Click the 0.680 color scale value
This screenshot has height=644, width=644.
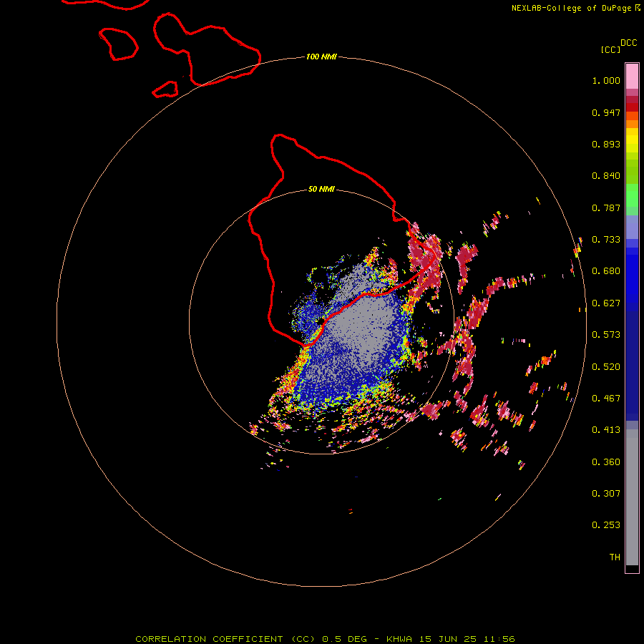(606, 271)
